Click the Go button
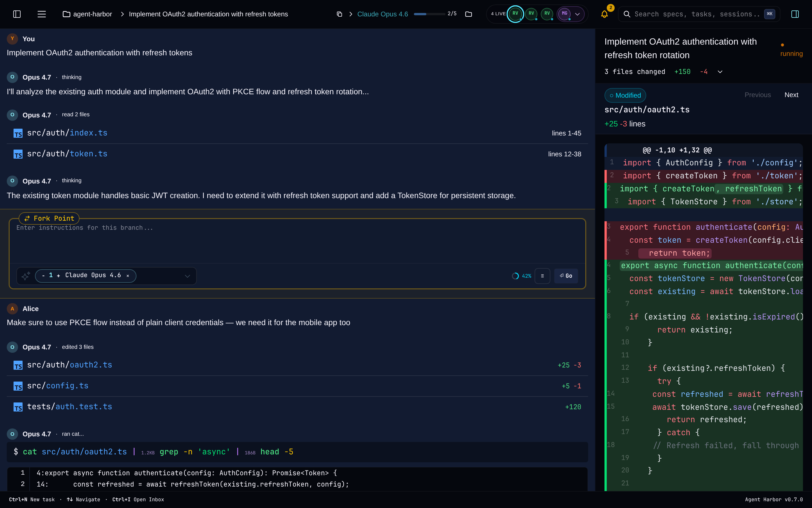 (566, 276)
